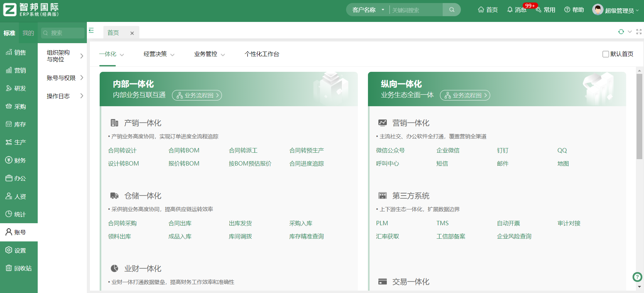Image resolution: width=644 pixels, height=293 pixels.
Task: Open the 合同进度追踪 link
Action: (x=306, y=164)
